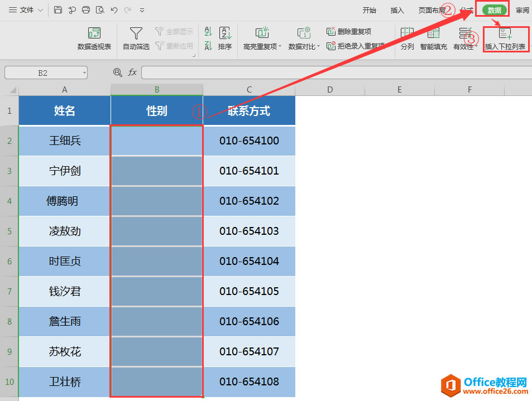Screen dimensions: 532x401
Task: Open Print Preview from quick toolbar
Action: click(100, 10)
